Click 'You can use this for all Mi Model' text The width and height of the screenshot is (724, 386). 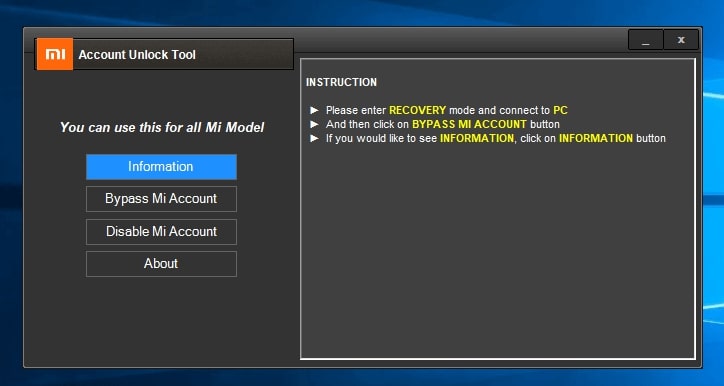(162, 127)
